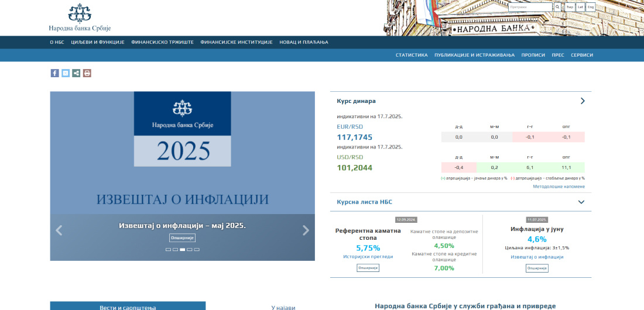Click the green share icon
Image resolution: width=644 pixels, height=310 pixels.
[76, 73]
